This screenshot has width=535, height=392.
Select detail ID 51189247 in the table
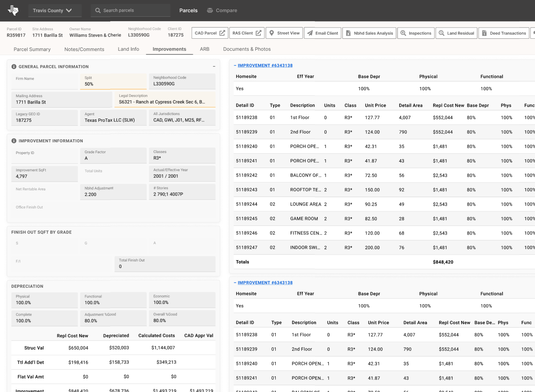click(x=247, y=247)
